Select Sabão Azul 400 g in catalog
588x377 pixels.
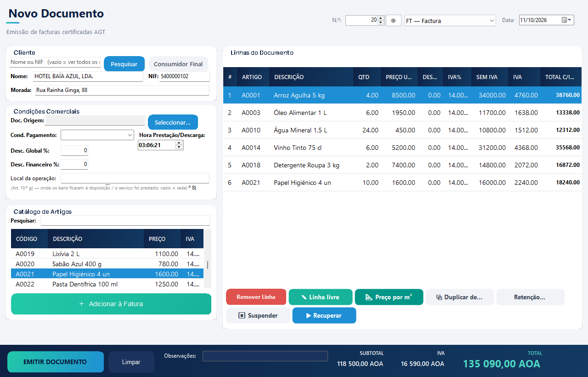click(107, 264)
